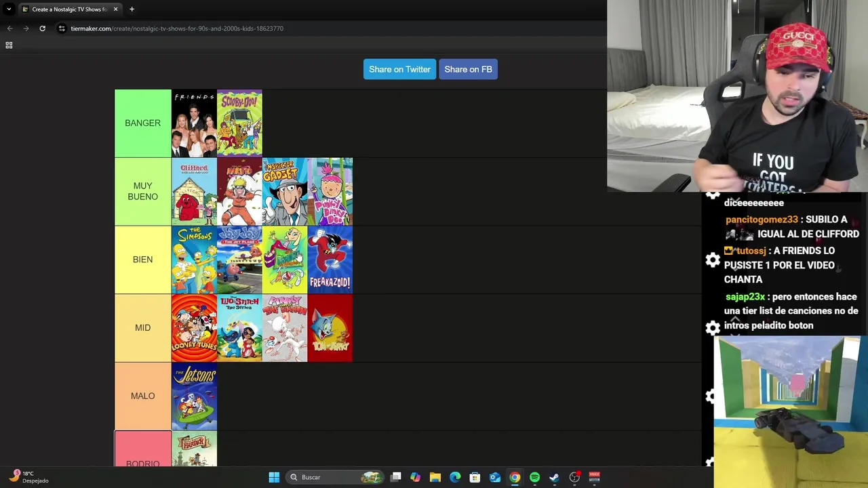Viewport: 868px width, 488px height.
Task: Open Microsoft Edge from the taskbar
Action: tap(455, 477)
